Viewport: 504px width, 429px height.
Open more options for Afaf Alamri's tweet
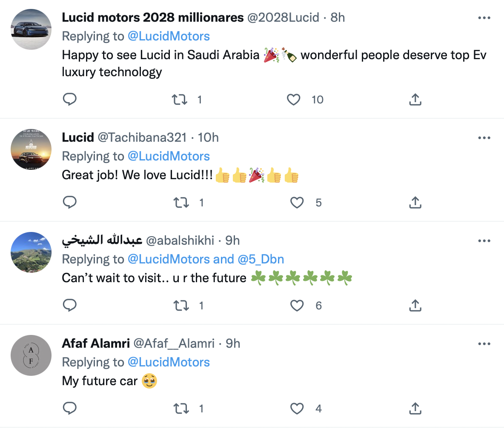[x=484, y=343]
